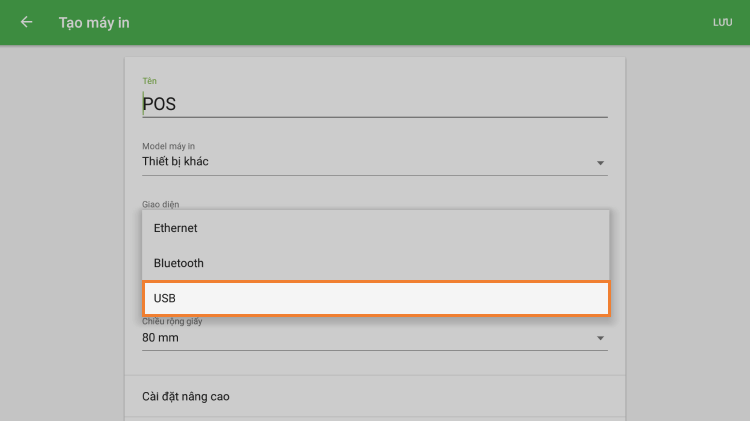The width and height of the screenshot is (750, 421).
Task: Click the Tạo máy in page title
Action: (94, 22)
